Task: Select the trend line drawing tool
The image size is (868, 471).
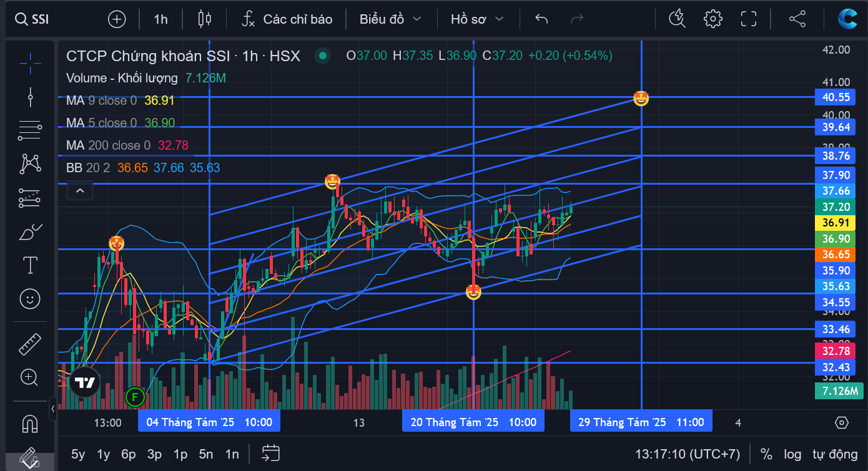Action: 30,97
